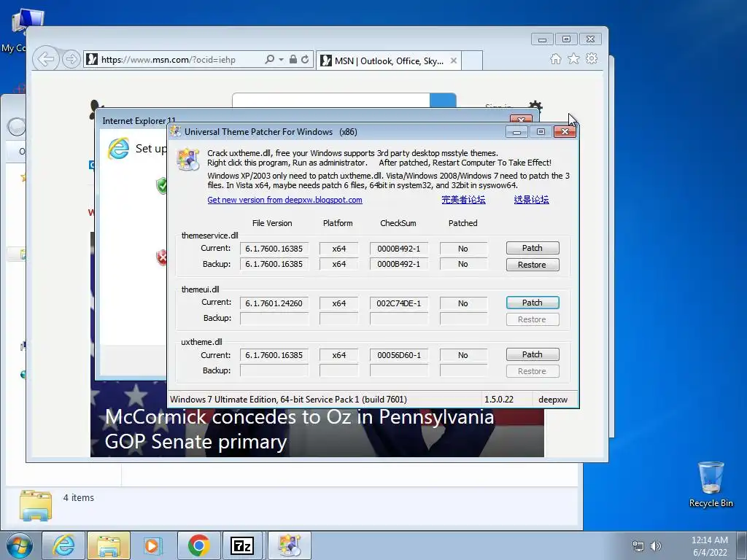
Task: Click uxtheme.dll current Patched value No
Action: 463,355
